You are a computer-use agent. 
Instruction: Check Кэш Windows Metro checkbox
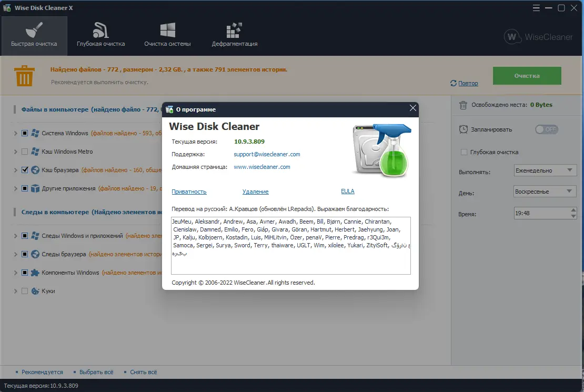[25, 152]
